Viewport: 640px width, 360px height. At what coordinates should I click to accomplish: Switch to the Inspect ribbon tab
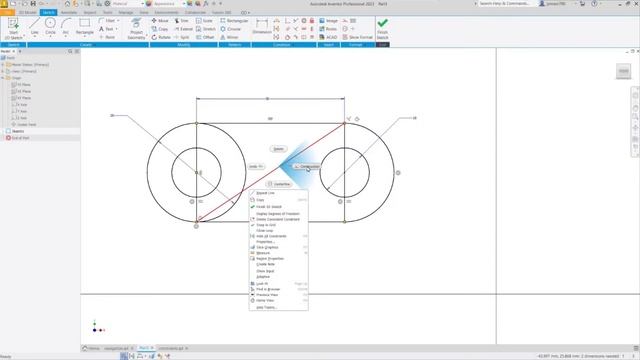click(x=90, y=13)
